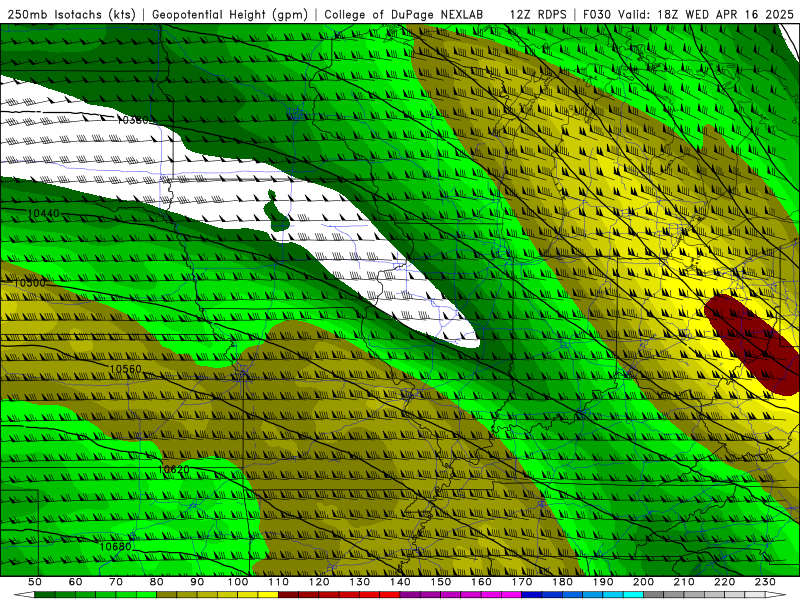Click the '50' value on the color scale

35,582
